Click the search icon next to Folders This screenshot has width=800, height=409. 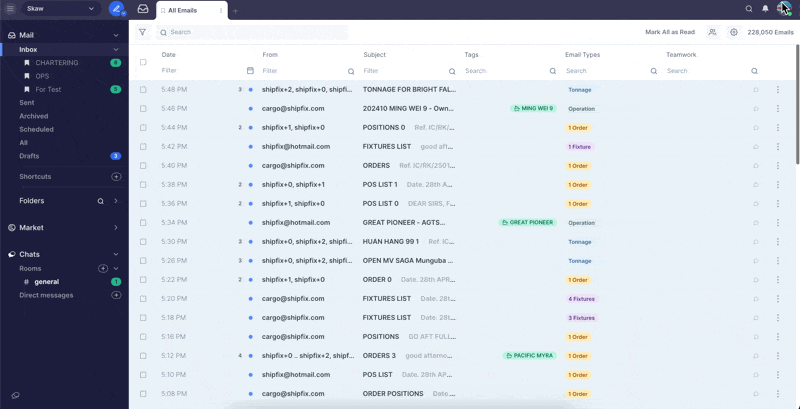(100, 201)
